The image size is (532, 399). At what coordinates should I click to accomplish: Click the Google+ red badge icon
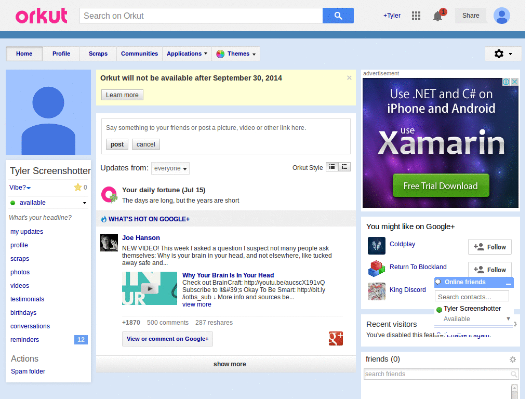pyautogui.click(x=336, y=338)
